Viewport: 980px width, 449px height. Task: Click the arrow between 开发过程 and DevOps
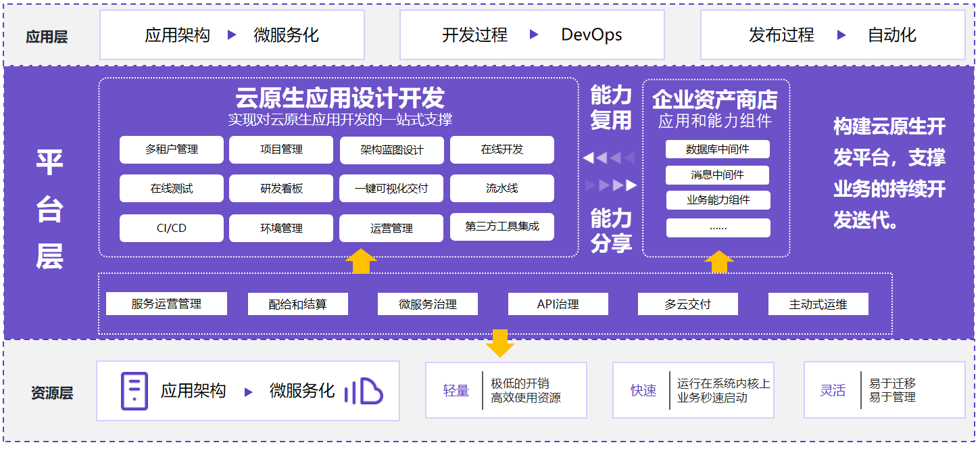(x=535, y=34)
